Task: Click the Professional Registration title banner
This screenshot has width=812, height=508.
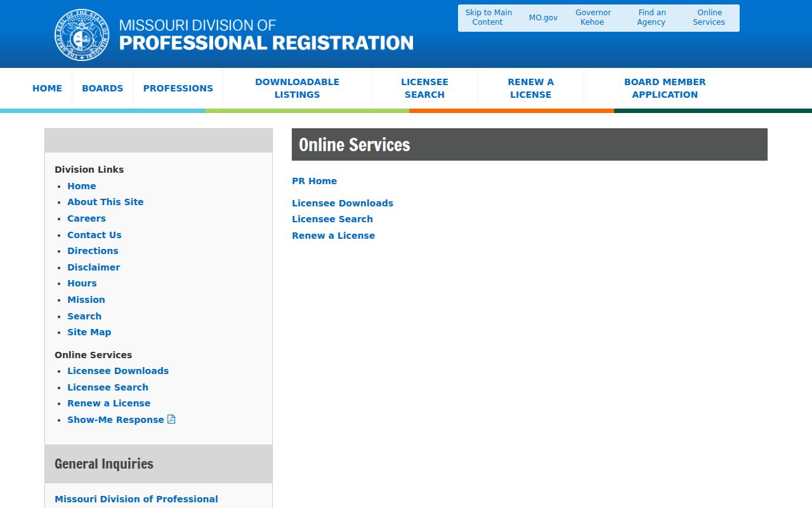Action: [x=266, y=35]
